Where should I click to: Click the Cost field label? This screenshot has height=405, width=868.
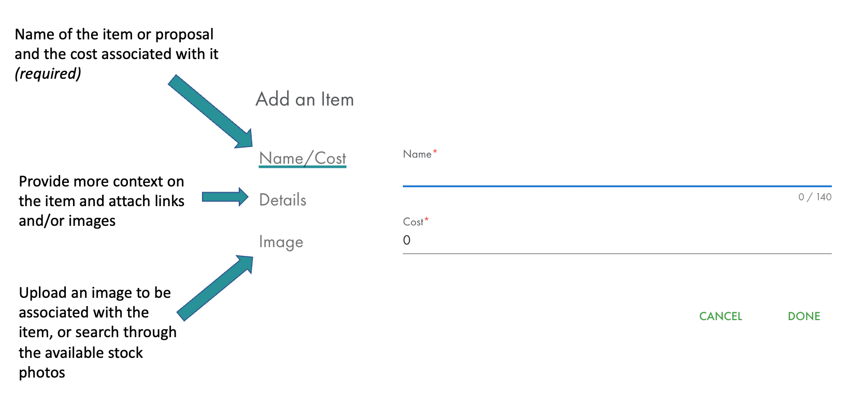coord(413,222)
